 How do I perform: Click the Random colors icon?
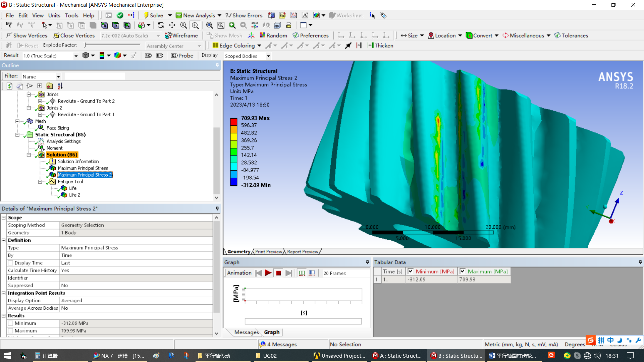click(x=273, y=36)
